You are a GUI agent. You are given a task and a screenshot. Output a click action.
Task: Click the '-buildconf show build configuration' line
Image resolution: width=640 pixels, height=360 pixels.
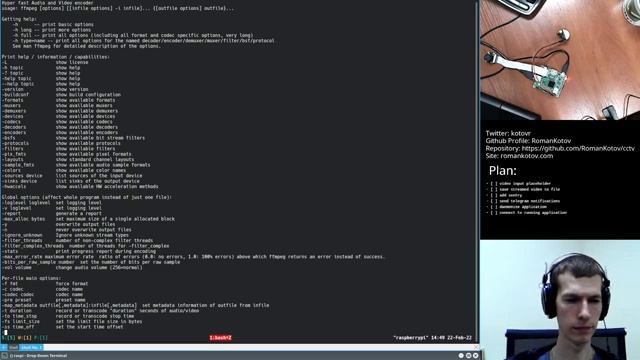(61, 94)
